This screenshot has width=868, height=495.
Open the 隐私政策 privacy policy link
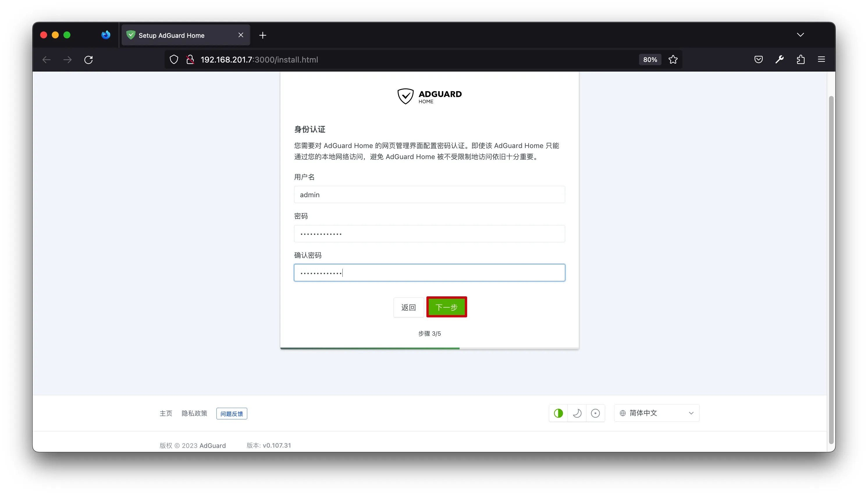[x=194, y=413]
